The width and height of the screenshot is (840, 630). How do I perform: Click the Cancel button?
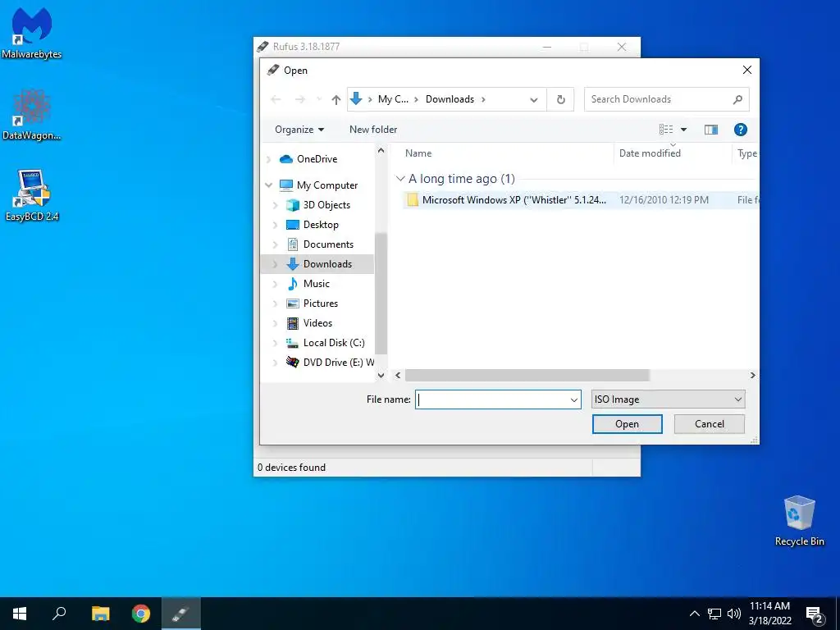[710, 424]
